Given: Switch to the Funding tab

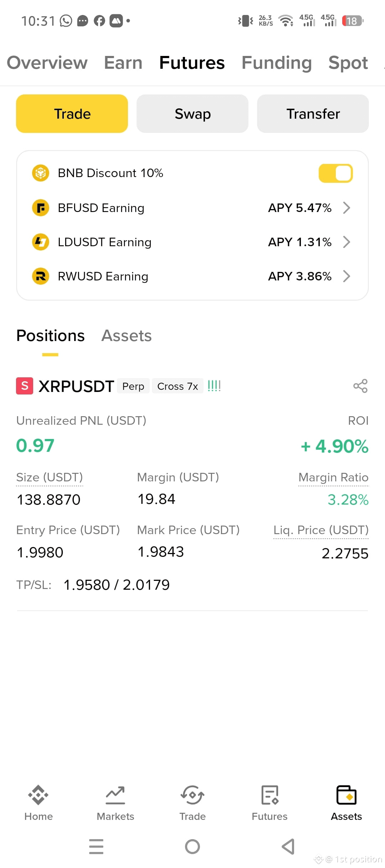Looking at the screenshot, I should (277, 63).
